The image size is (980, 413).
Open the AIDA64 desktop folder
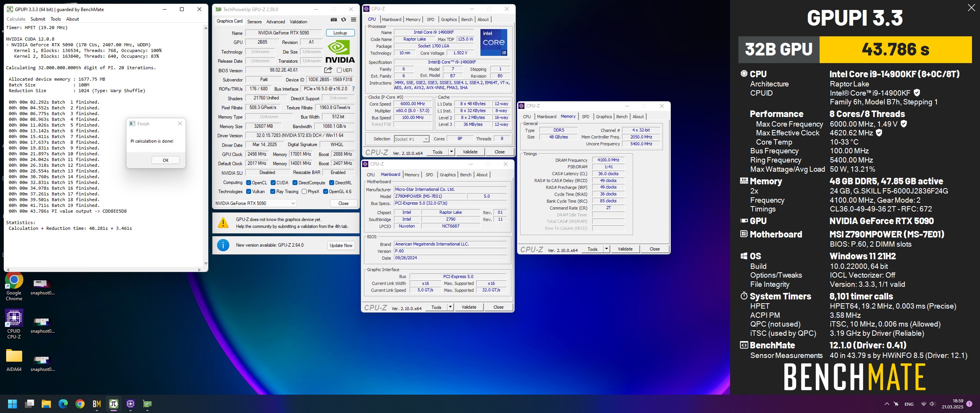click(x=14, y=360)
